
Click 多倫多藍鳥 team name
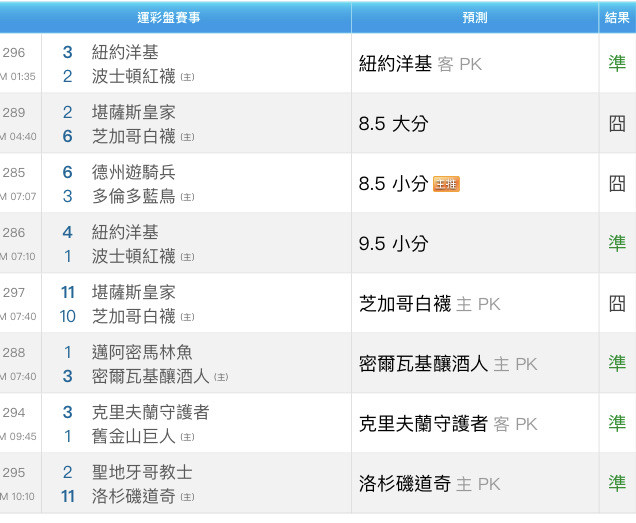pyautogui.click(x=133, y=196)
